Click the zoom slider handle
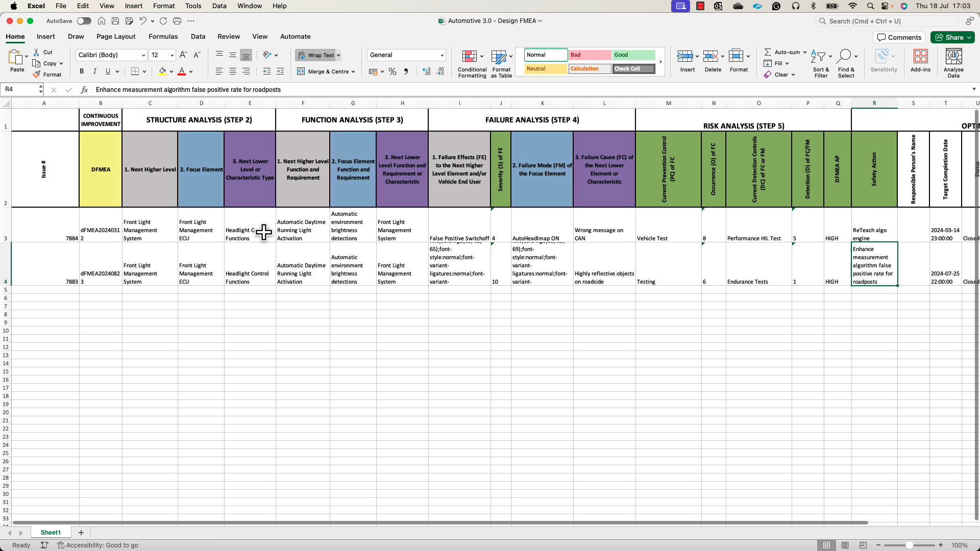This screenshot has width=980, height=551. tap(909, 545)
